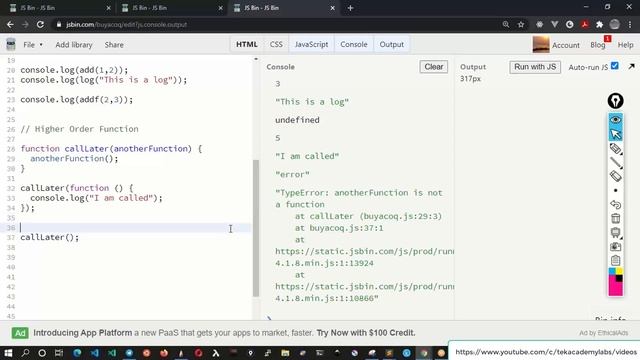This screenshot has height=360, width=640.
Task: Click Add library menu item
Action: tap(74, 45)
